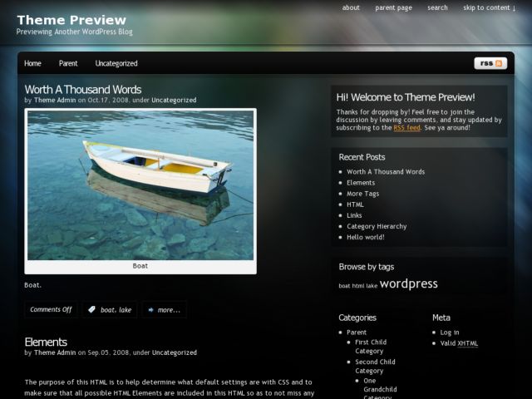The height and width of the screenshot is (399, 532).
Task: Click the search link in header
Action: coord(437,7)
